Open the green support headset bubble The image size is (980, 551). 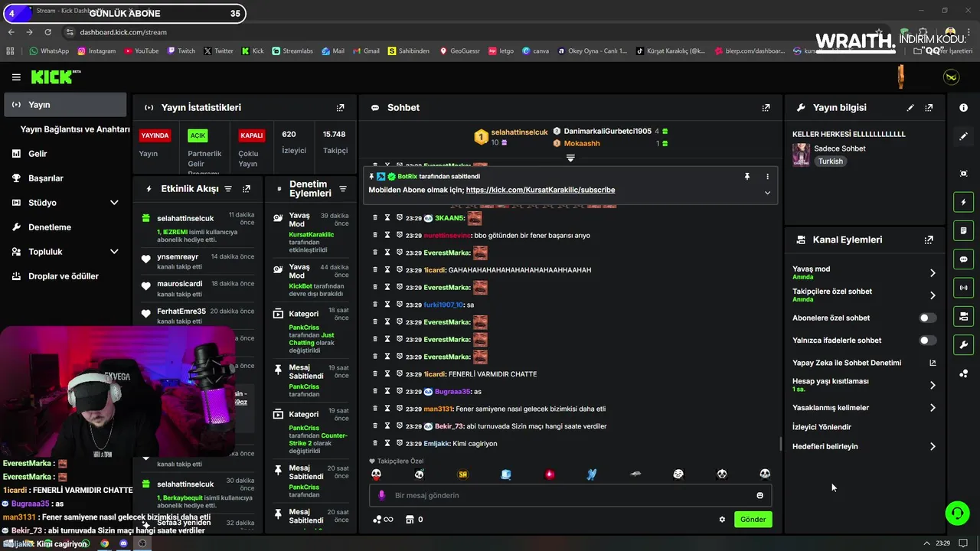[957, 513]
